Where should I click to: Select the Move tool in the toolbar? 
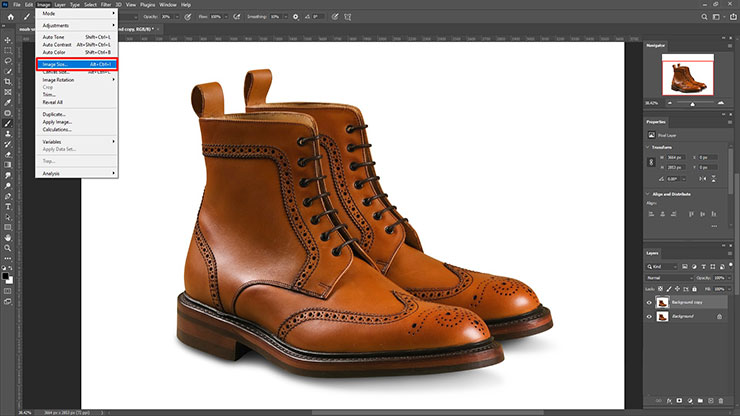pos(8,38)
